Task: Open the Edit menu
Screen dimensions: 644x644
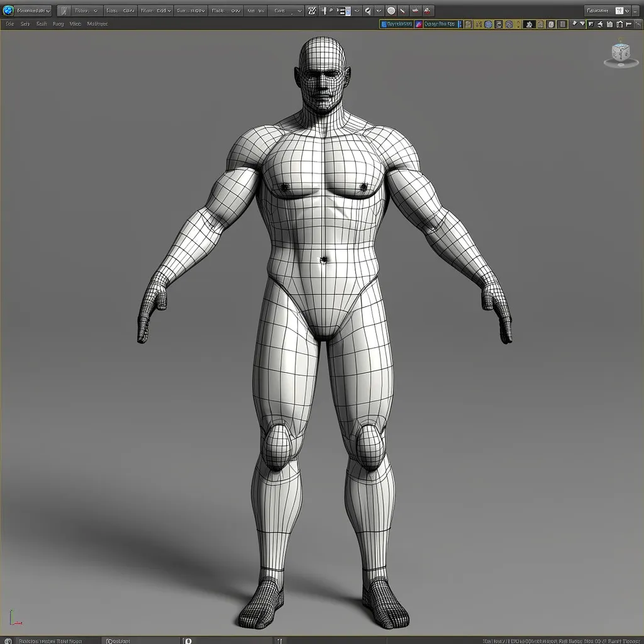Action: click(x=25, y=24)
